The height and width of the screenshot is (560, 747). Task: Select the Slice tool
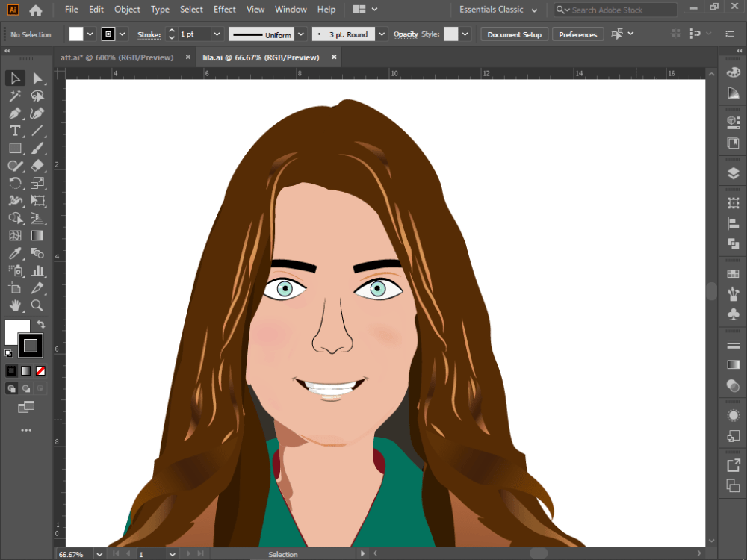pos(37,288)
